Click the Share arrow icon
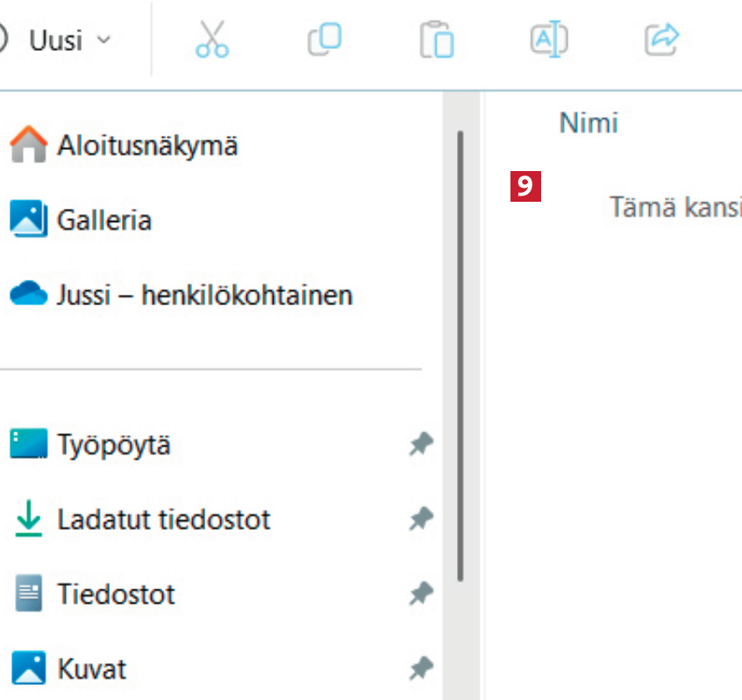742x700 pixels. [x=661, y=39]
